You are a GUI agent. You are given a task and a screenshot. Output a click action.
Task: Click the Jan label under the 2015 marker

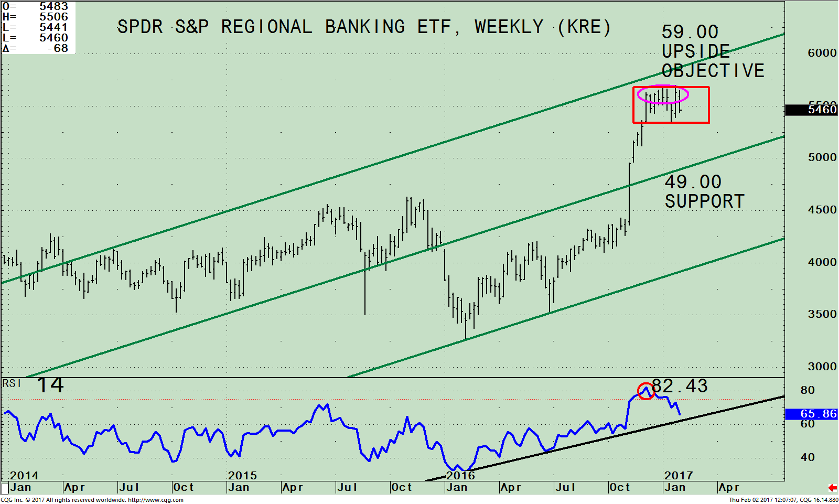tap(238, 488)
